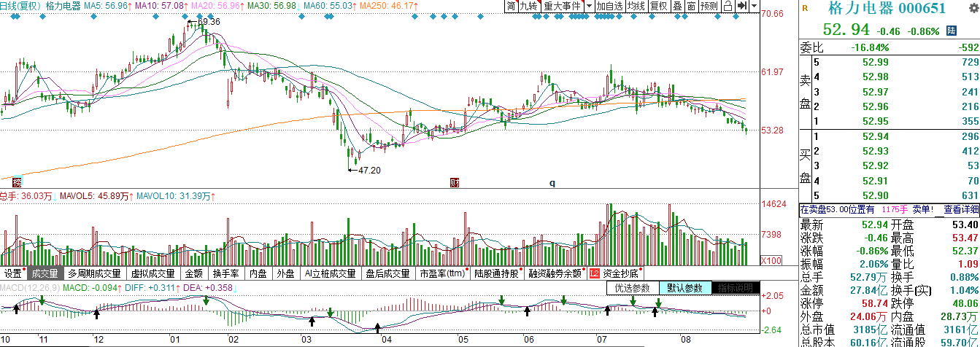Toggle the 简 simplified view button
Image resolution: width=980 pixels, height=347 pixels.
pyautogui.click(x=512, y=6)
